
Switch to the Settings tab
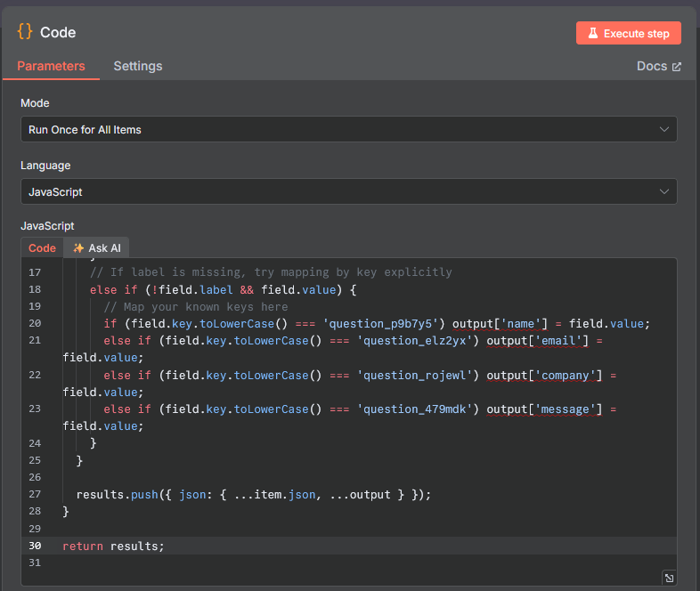point(137,66)
